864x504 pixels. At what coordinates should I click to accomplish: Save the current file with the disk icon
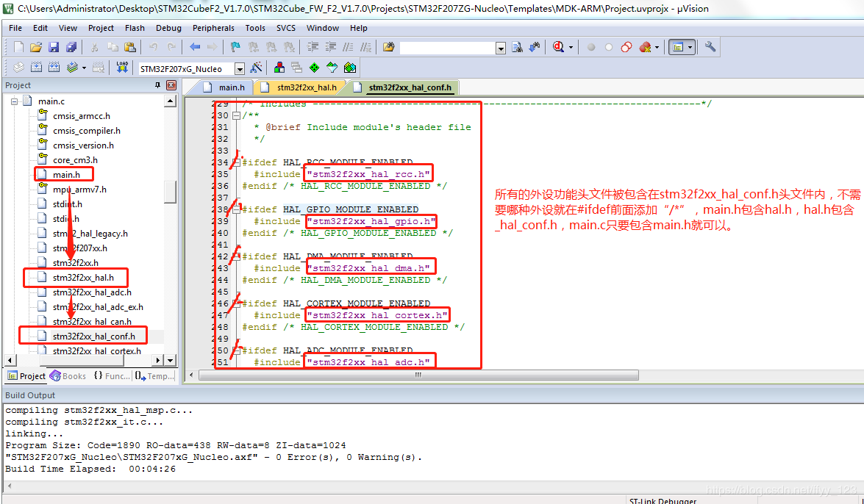[x=54, y=47]
